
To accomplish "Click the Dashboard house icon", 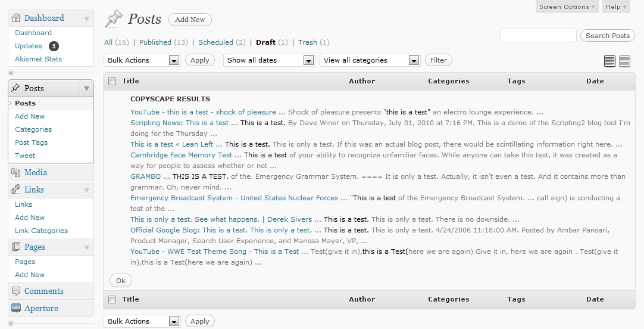I will (x=16, y=18).
